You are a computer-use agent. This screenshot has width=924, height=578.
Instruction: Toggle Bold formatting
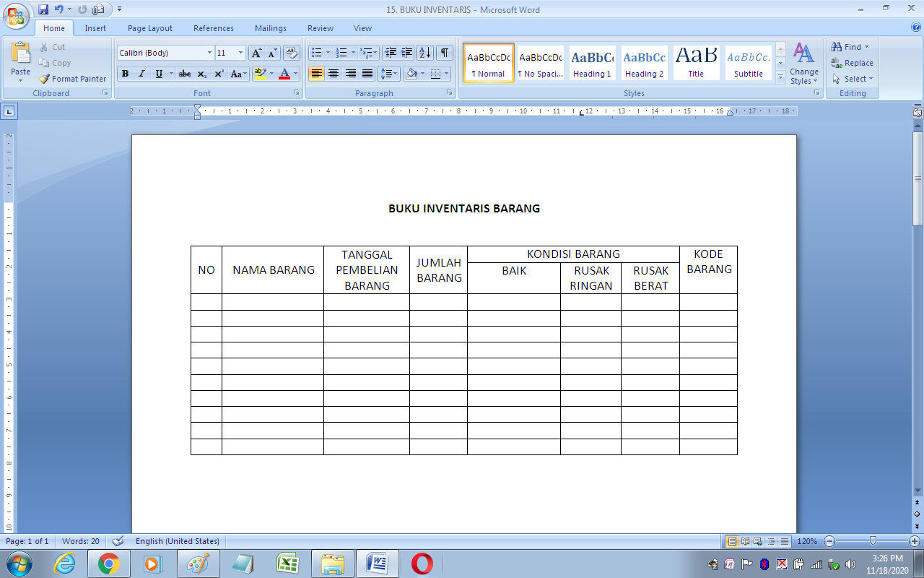click(x=125, y=74)
